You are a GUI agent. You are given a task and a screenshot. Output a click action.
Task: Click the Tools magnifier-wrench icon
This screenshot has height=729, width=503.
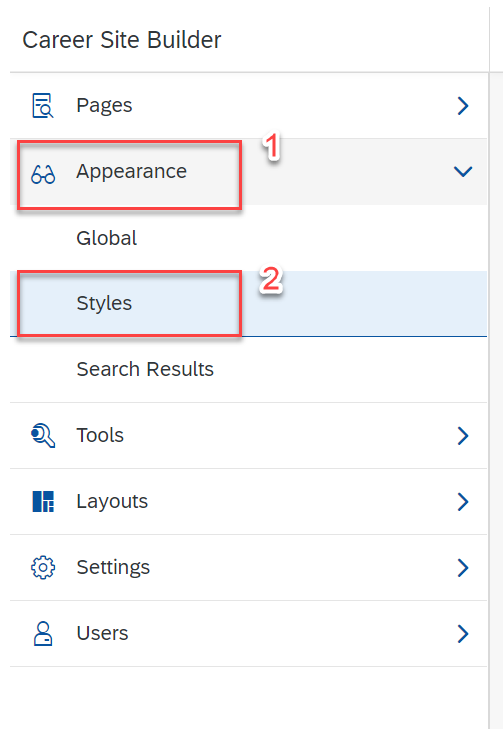43,436
